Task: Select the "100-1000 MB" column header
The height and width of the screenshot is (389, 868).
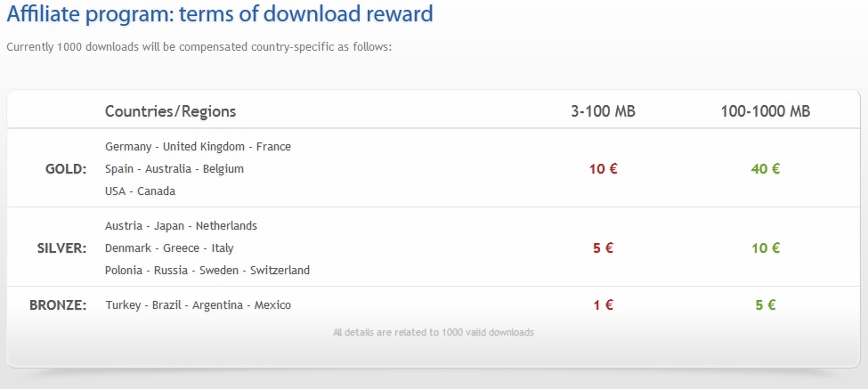Action: (765, 111)
